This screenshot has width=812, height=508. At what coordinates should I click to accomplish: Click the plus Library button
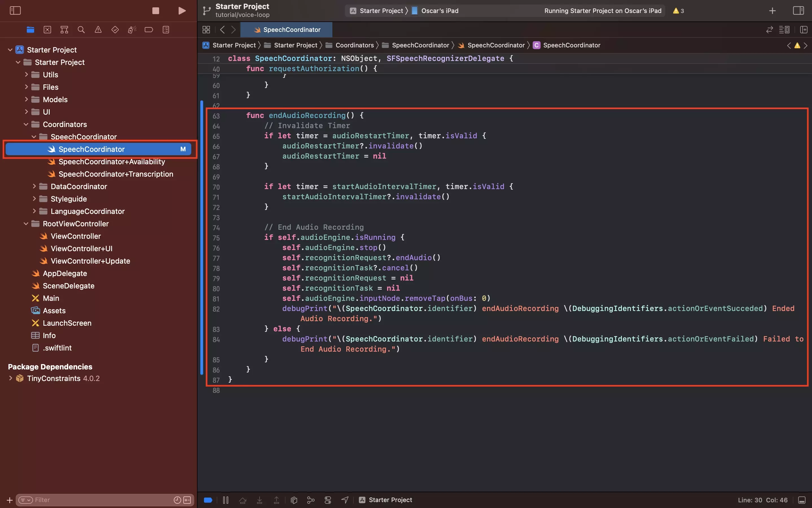click(773, 11)
